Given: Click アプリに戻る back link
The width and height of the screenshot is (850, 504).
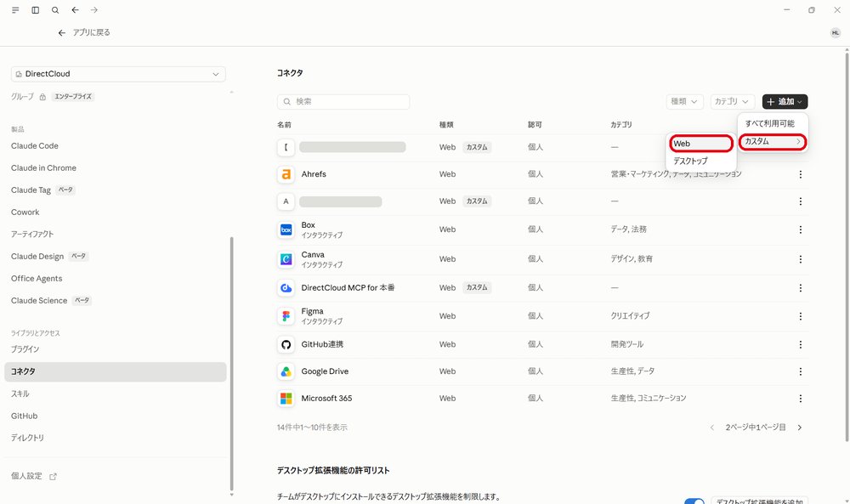Looking at the screenshot, I should (84, 32).
